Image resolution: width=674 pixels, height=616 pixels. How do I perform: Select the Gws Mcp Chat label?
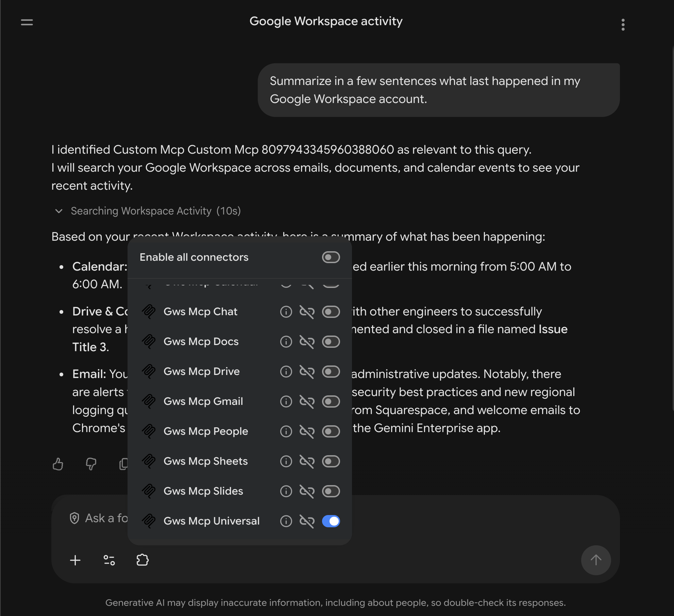click(x=200, y=312)
